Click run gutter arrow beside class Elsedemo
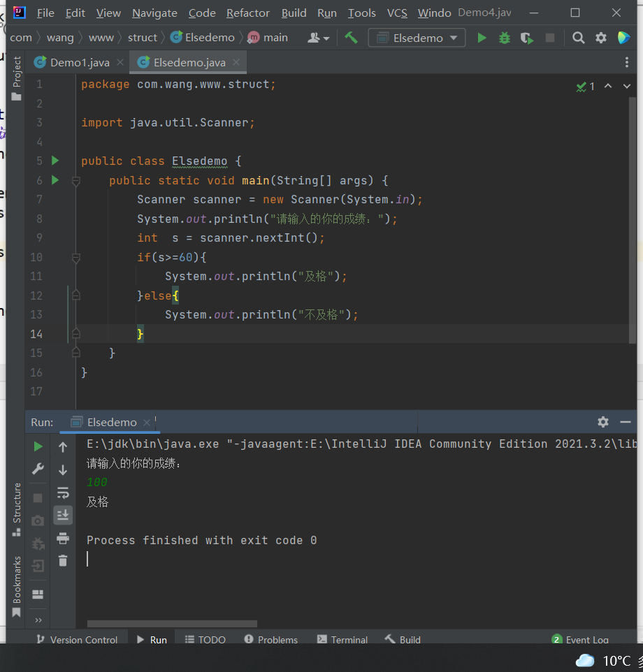 click(55, 161)
